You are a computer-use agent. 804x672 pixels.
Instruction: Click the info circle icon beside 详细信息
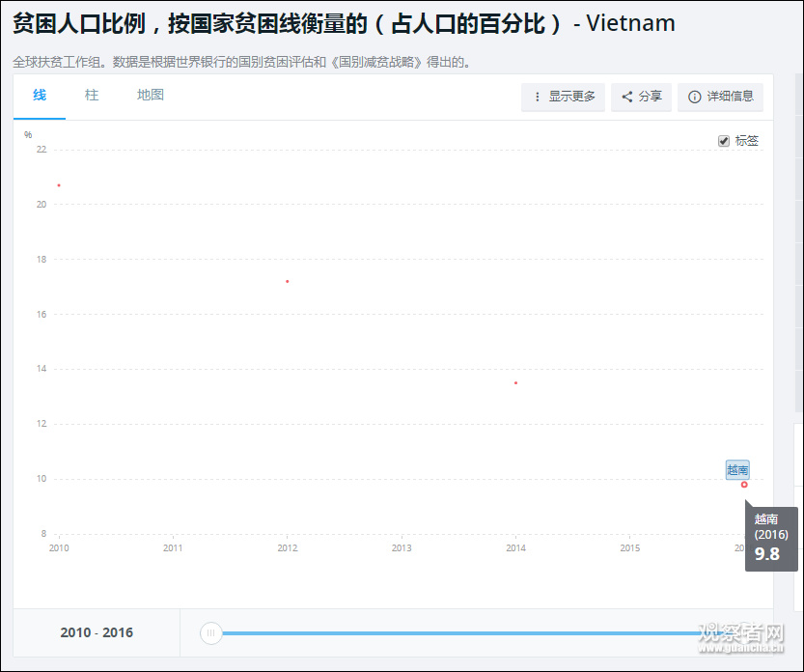(x=694, y=97)
